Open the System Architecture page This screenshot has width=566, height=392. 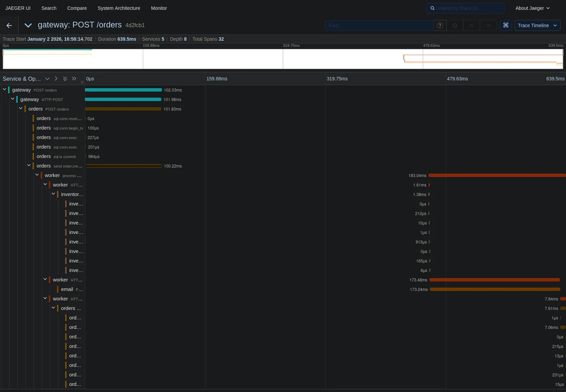[118, 8]
